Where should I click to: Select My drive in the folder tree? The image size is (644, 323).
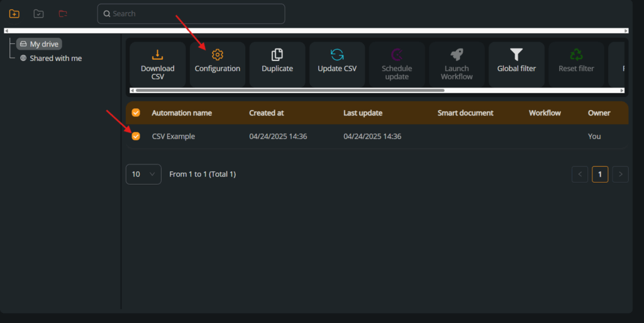40,44
